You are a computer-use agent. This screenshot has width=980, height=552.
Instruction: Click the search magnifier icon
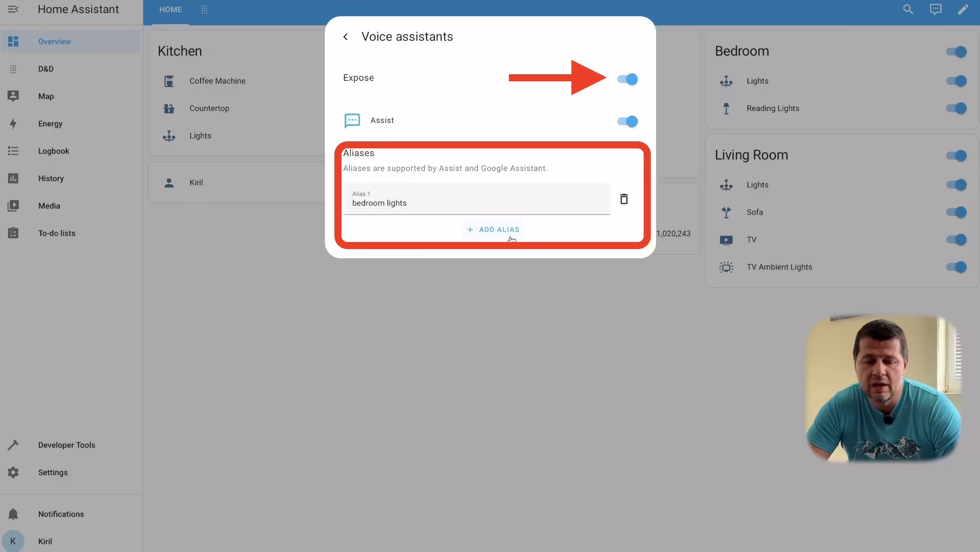[x=908, y=9]
